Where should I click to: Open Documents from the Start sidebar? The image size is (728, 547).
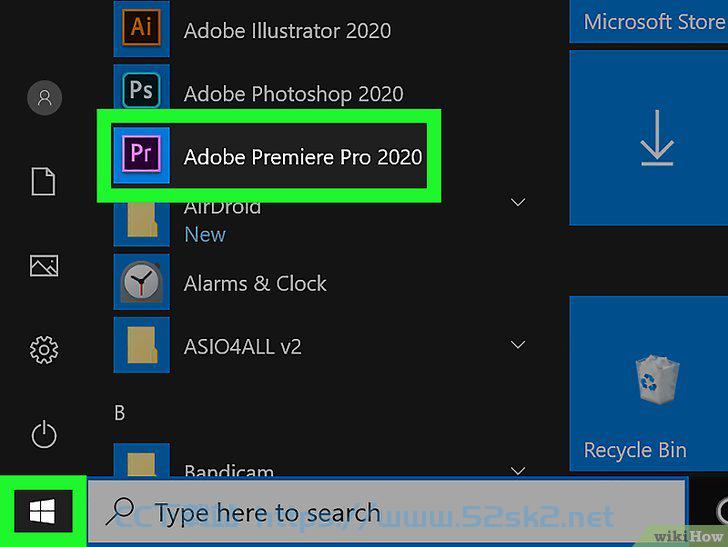(x=44, y=182)
